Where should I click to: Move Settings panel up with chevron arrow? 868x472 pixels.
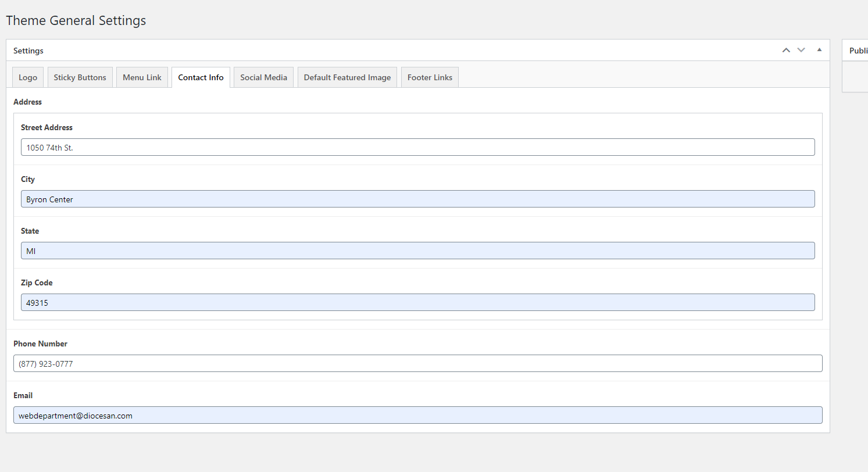pos(786,51)
